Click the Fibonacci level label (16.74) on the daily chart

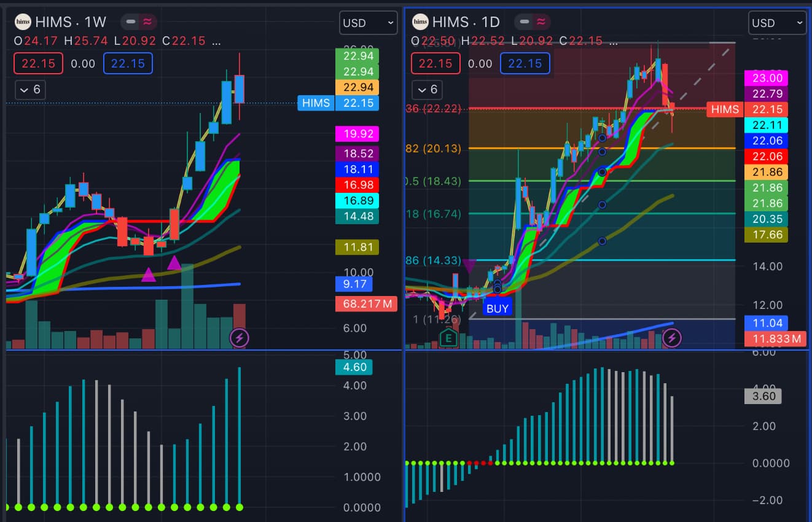coord(433,214)
